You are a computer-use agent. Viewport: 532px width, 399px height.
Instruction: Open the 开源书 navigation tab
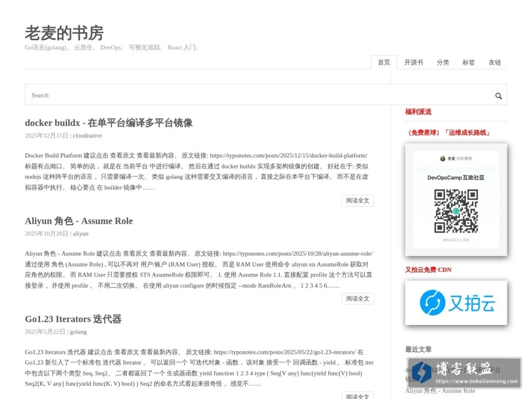pyautogui.click(x=414, y=63)
